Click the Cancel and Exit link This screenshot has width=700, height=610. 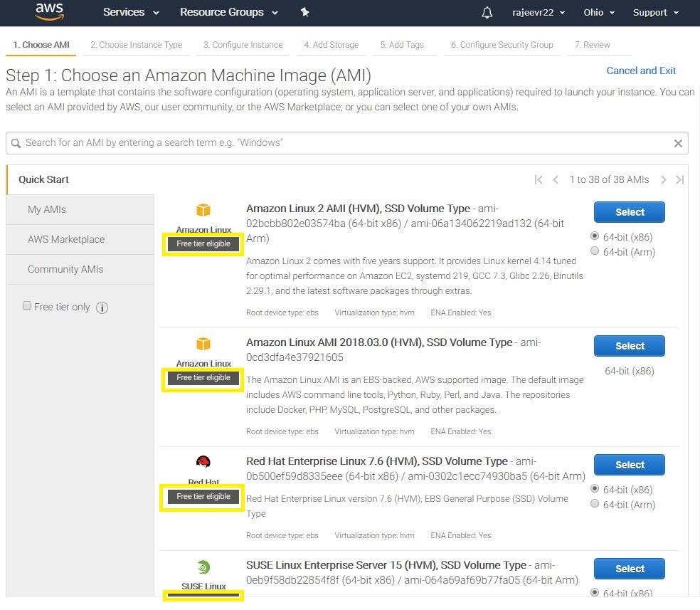click(641, 70)
